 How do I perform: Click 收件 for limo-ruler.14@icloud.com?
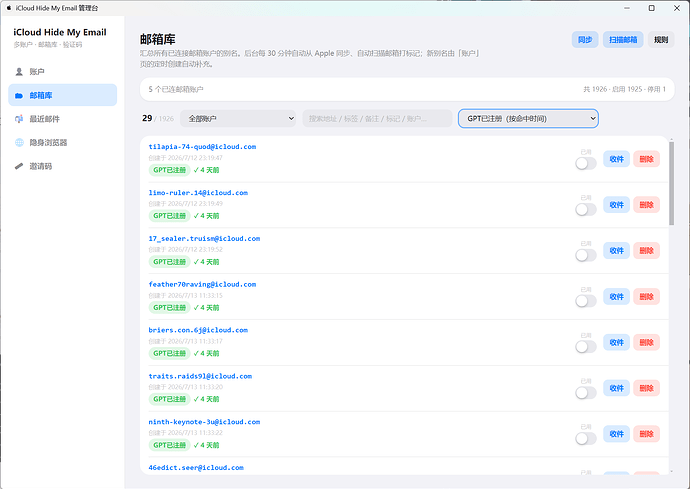coord(617,205)
